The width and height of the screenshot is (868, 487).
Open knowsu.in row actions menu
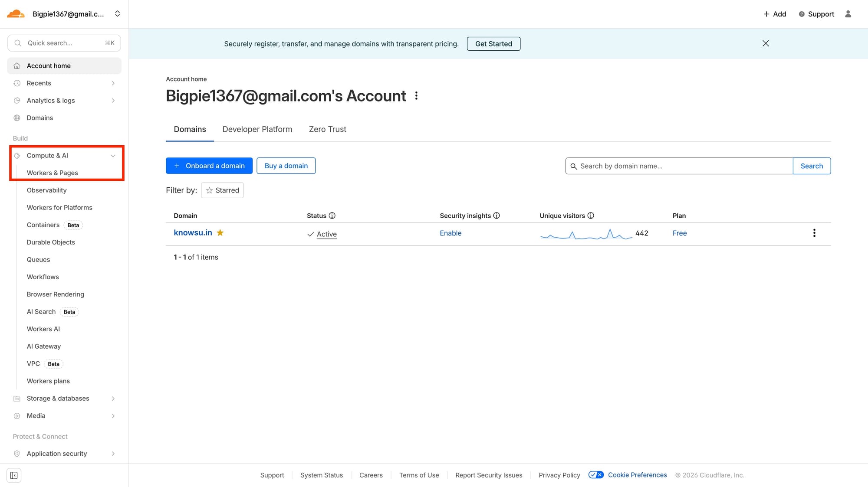(x=814, y=233)
